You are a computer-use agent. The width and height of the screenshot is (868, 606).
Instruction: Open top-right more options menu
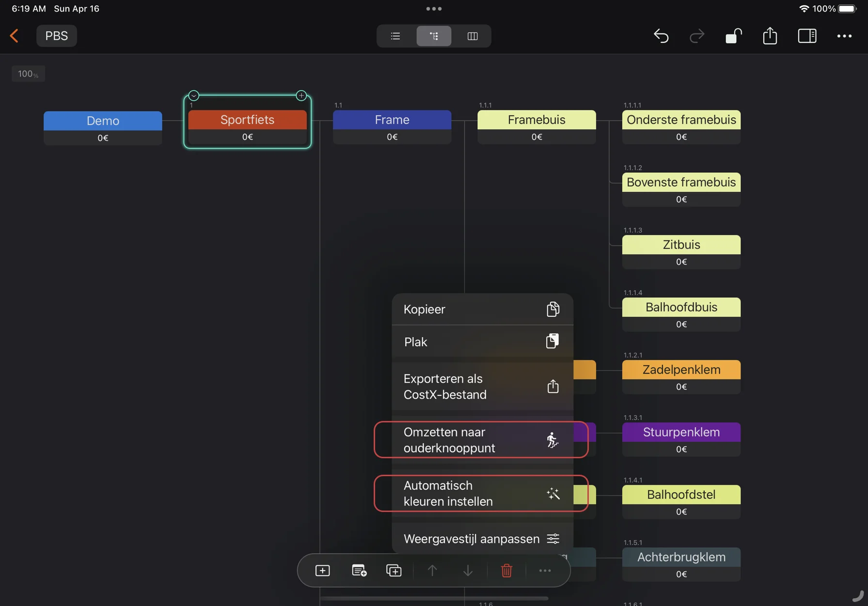(844, 36)
